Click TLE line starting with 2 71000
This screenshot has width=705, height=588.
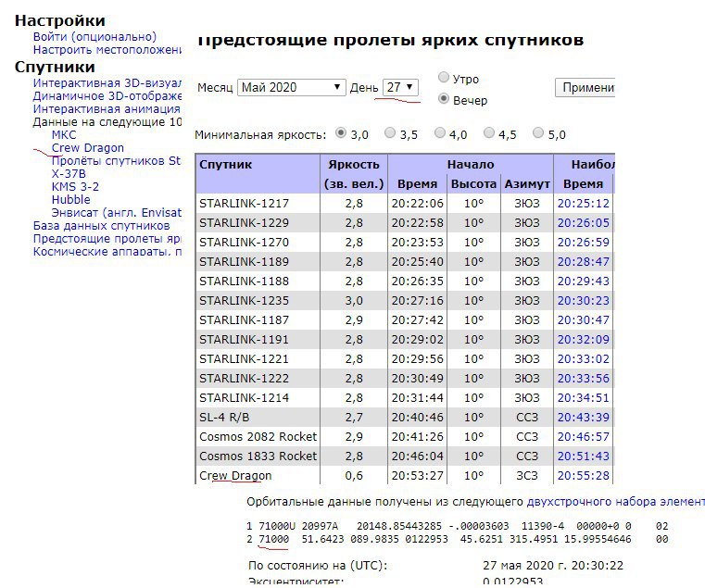point(458,539)
